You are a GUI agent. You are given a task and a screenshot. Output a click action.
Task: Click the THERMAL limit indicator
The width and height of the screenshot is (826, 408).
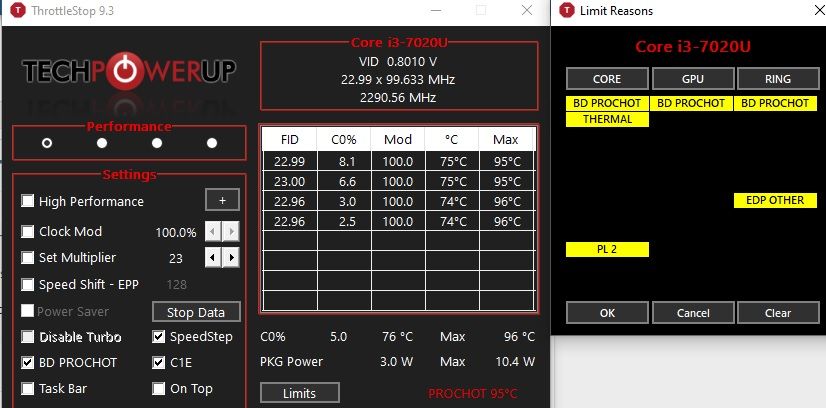click(x=607, y=120)
